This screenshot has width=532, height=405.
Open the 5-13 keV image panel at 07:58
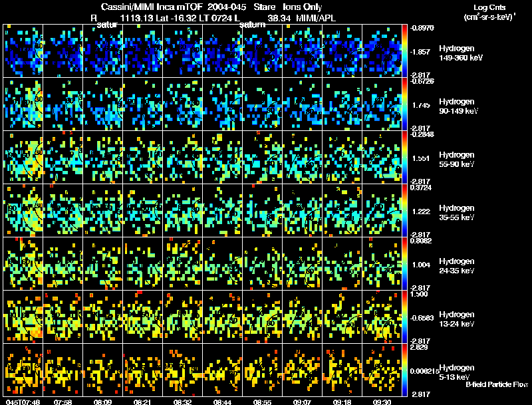[x=63, y=370]
